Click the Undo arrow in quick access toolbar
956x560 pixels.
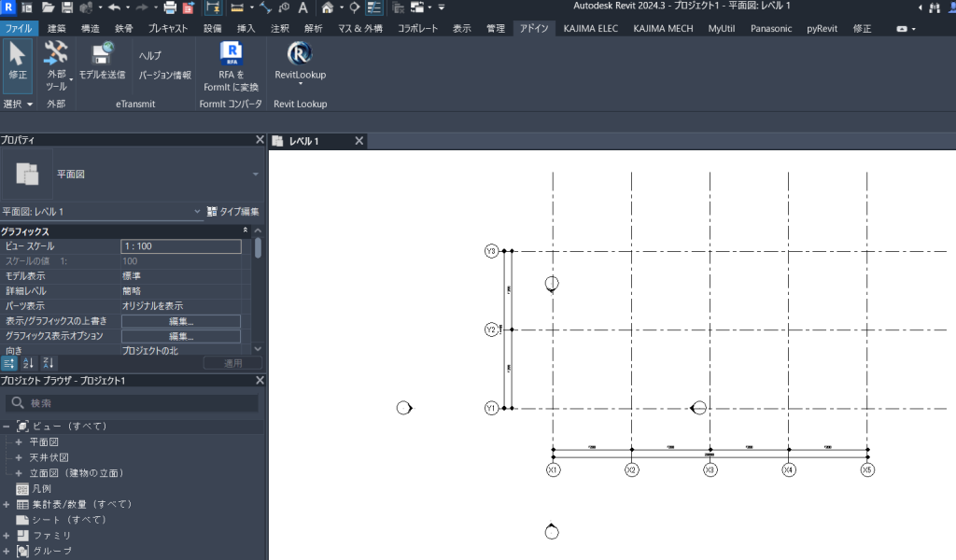113,7
